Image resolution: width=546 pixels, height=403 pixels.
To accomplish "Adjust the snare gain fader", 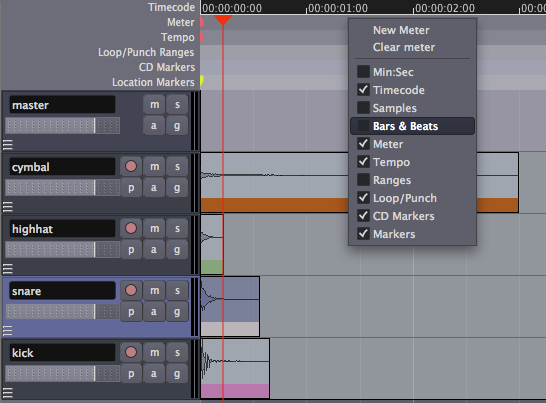I will (63, 311).
